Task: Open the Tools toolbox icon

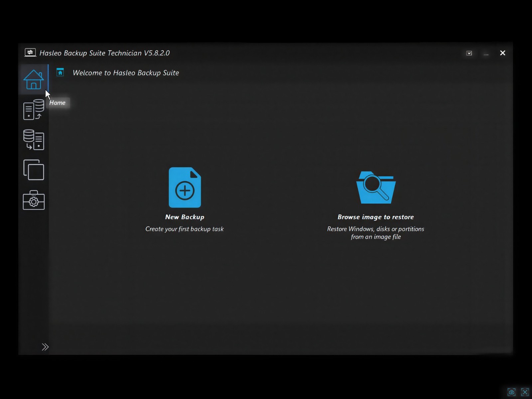Action: 34,200
